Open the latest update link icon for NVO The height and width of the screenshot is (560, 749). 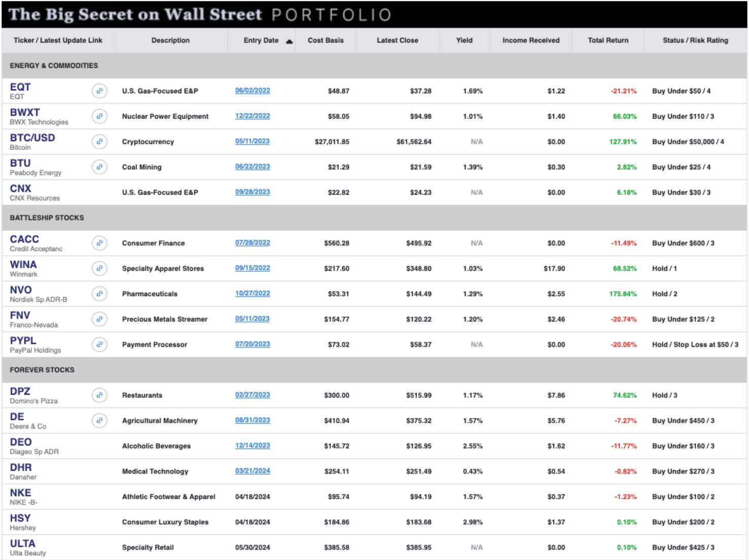point(99,294)
